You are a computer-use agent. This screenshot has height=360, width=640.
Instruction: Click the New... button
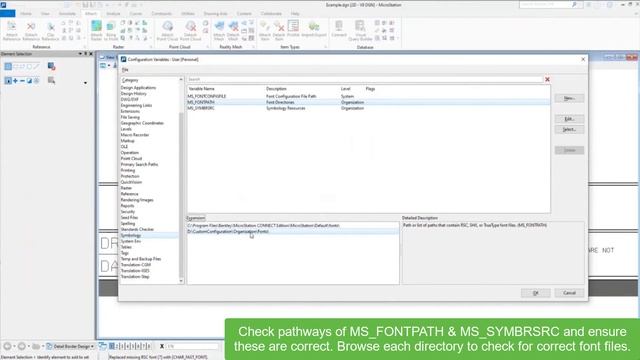[x=569, y=98]
